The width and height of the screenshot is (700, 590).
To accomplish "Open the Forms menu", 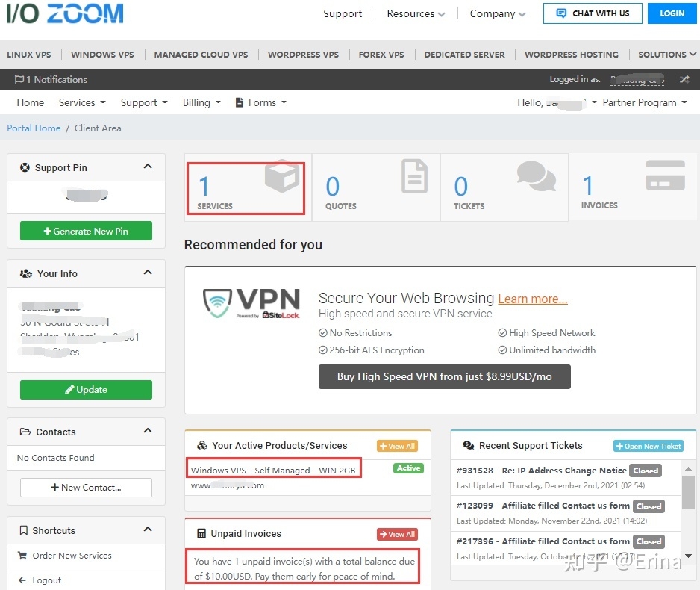I will 260,102.
